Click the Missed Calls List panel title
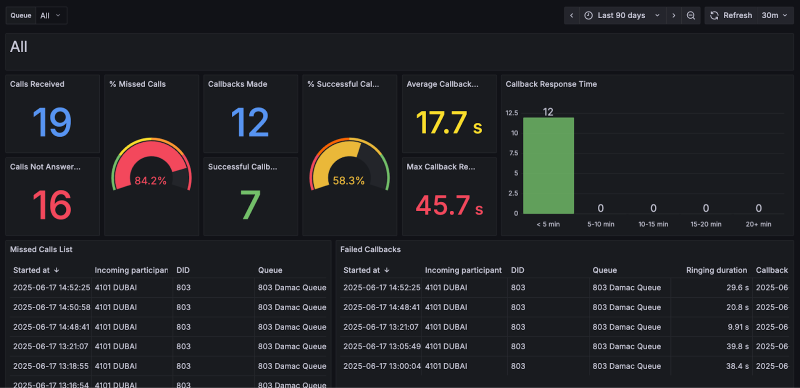This screenshot has height=388, width=800. (x=41, y=250)
